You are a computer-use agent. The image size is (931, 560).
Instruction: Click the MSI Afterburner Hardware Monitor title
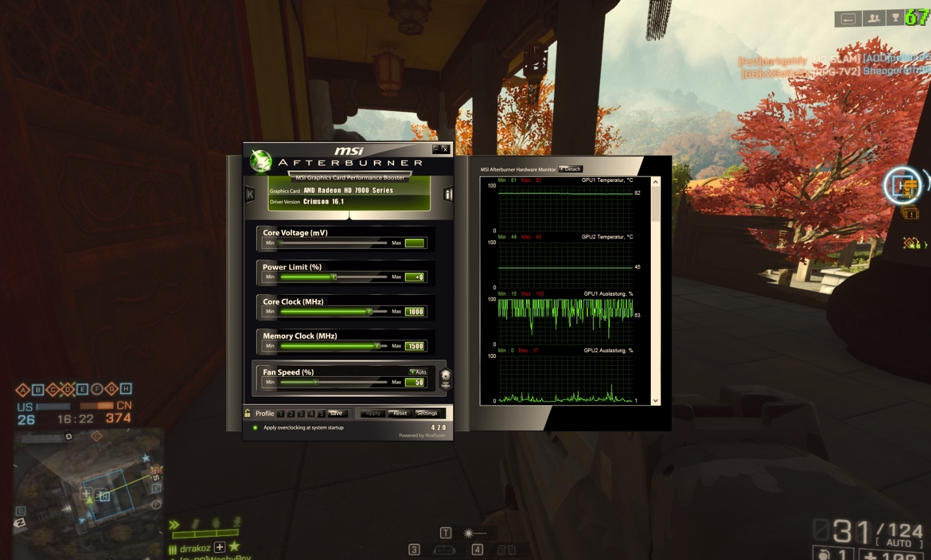tap(518, 170)
